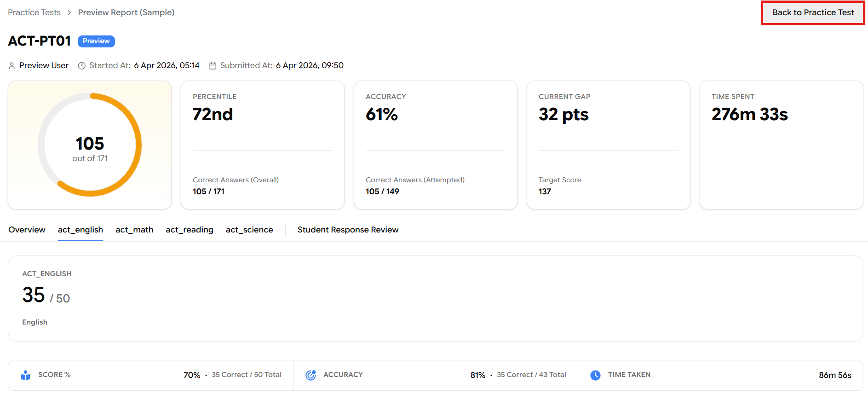Open the Practice Tests breadcrumb link
868x406 pixels.
pos(34,12)
